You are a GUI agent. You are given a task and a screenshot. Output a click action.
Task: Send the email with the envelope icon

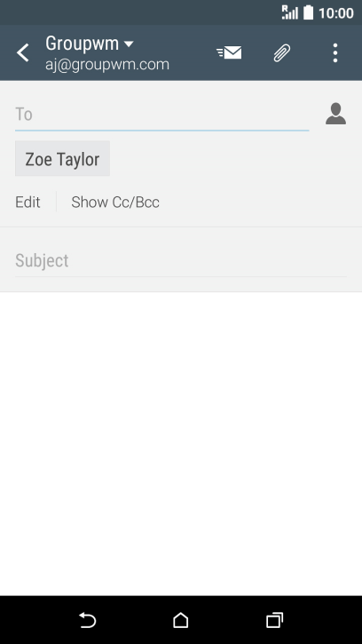229,52
